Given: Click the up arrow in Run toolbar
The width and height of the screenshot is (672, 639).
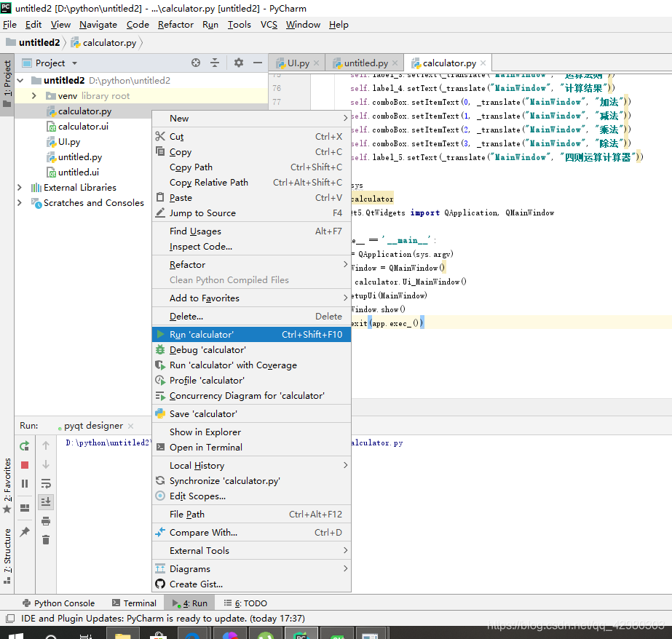Looking at the screenshot, I should [46, 445].
